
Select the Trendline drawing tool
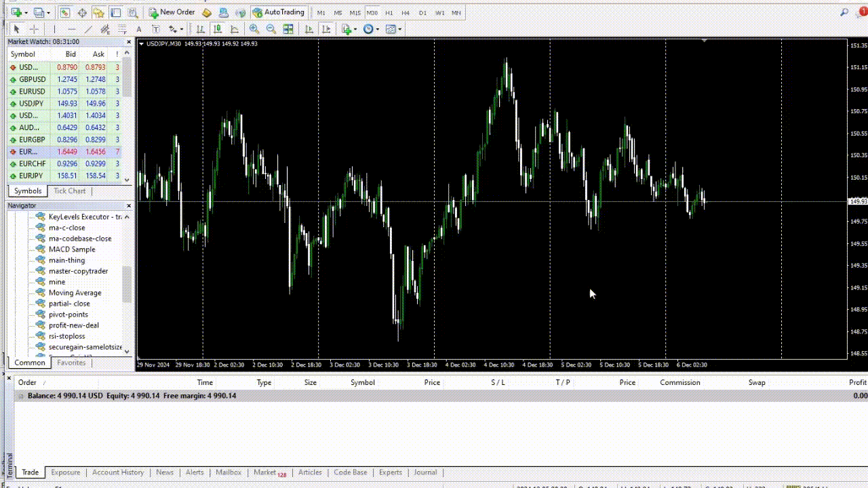coord(88,29)
